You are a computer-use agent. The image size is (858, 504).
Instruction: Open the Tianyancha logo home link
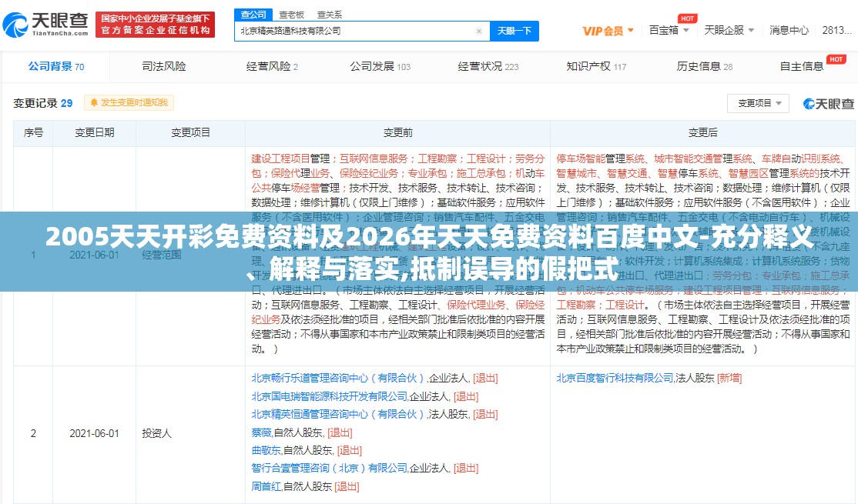pyautogui.click(x=45, y=25)
